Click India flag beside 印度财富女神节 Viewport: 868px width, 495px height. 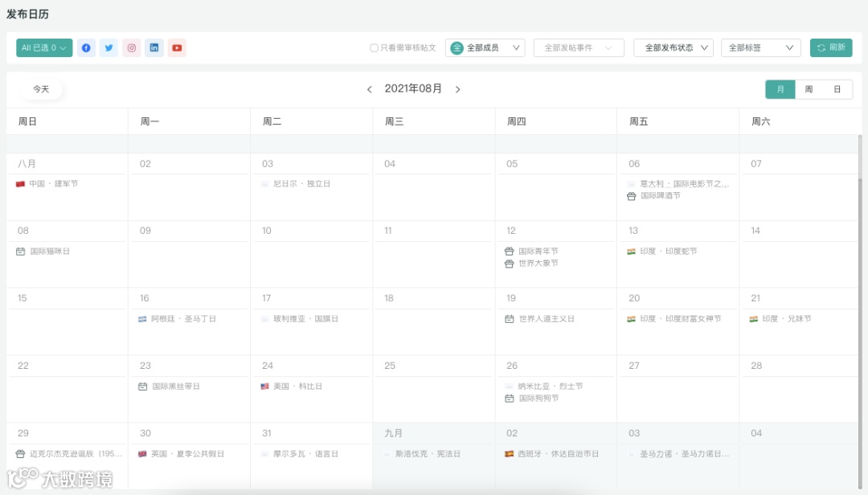pos(631,319)
